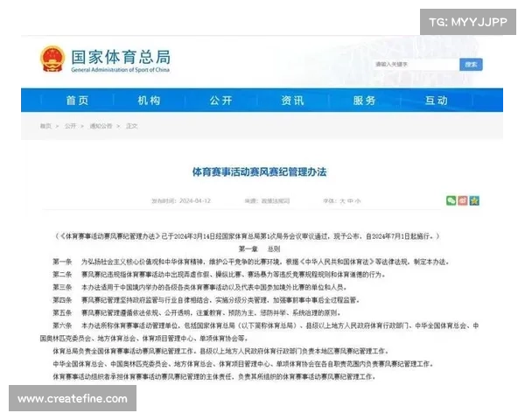Click the 第六条 article label
Viewport: 525px width, 420px height.
tap(62, 325)
